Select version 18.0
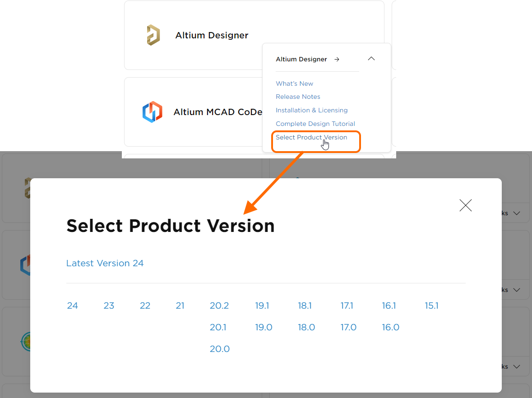This screenshot has width=532, height=398. click(x=306, y=328)
